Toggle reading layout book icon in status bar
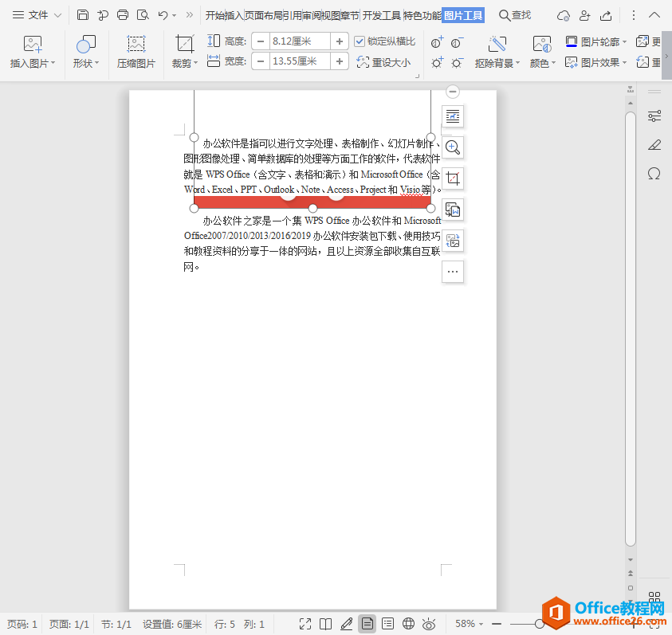 (325, 624)
